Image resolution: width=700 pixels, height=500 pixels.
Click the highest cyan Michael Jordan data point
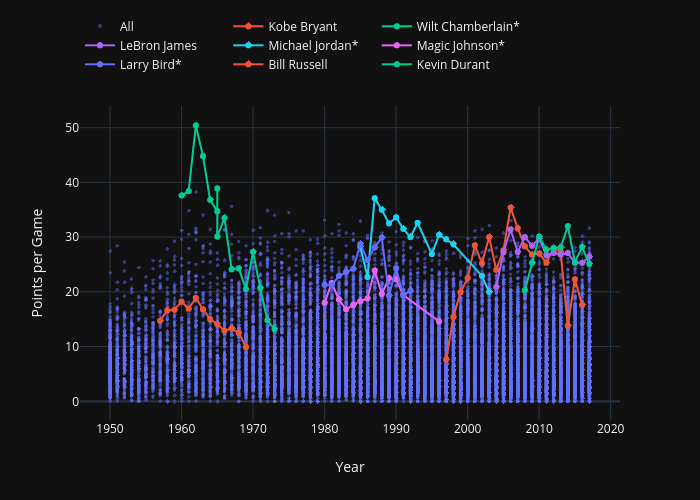point(375,199)
